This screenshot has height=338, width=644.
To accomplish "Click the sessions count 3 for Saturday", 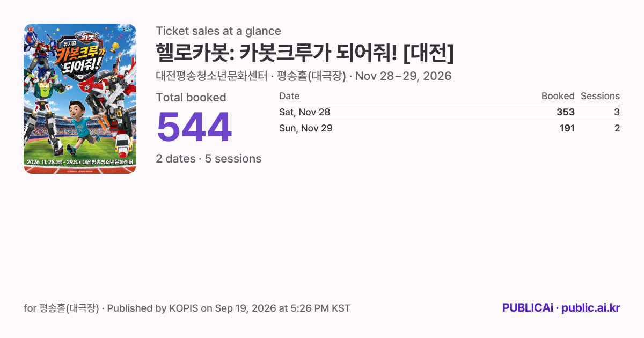I will (x=617, y=112).
